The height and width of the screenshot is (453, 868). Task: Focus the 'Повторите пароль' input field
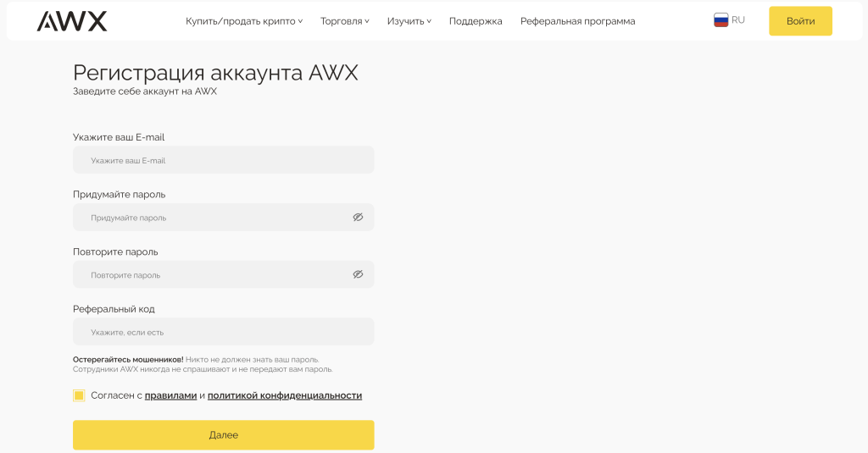(224, 274)
